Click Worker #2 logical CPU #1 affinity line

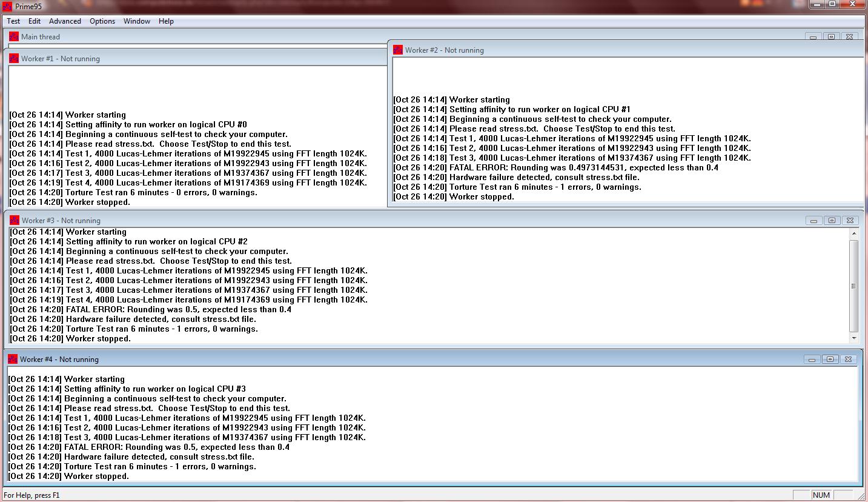coord(512,109)
